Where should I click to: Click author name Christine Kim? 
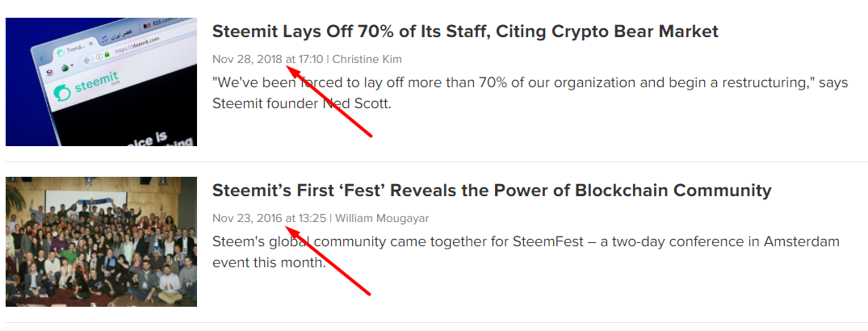point(367,59)
